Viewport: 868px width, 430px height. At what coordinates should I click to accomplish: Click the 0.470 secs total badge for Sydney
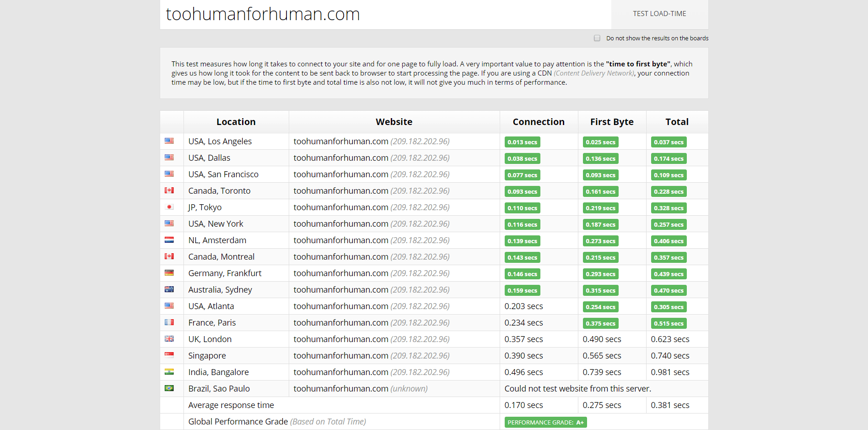point(669,290)
